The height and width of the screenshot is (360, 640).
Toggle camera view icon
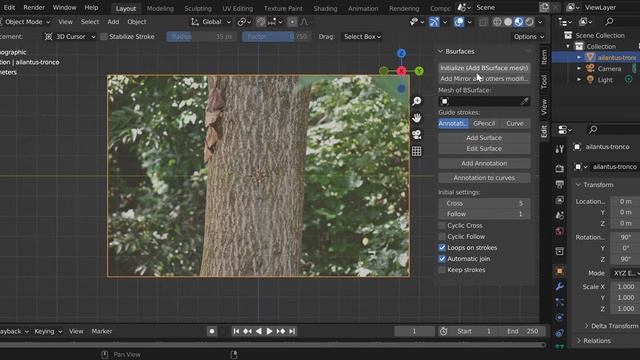pyautogui.click(x=417, y=135)
